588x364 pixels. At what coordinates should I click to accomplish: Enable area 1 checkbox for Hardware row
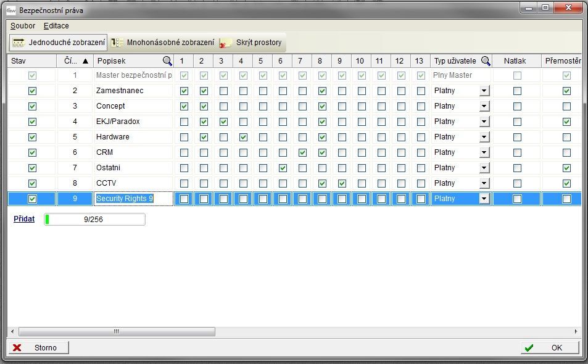184,137
